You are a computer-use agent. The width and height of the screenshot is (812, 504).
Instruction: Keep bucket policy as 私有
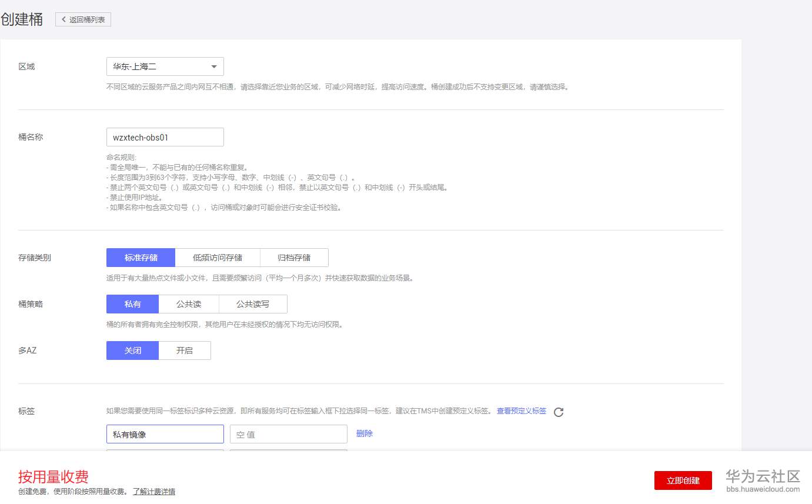click(x=132, y=304)
